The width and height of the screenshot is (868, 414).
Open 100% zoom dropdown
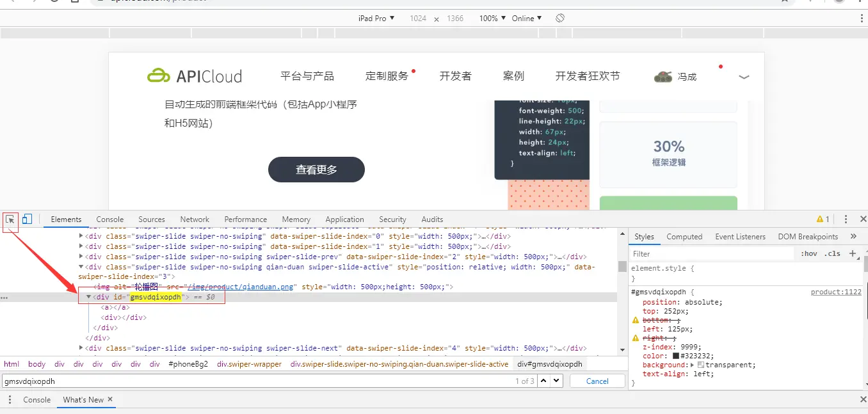coord(492,18)
